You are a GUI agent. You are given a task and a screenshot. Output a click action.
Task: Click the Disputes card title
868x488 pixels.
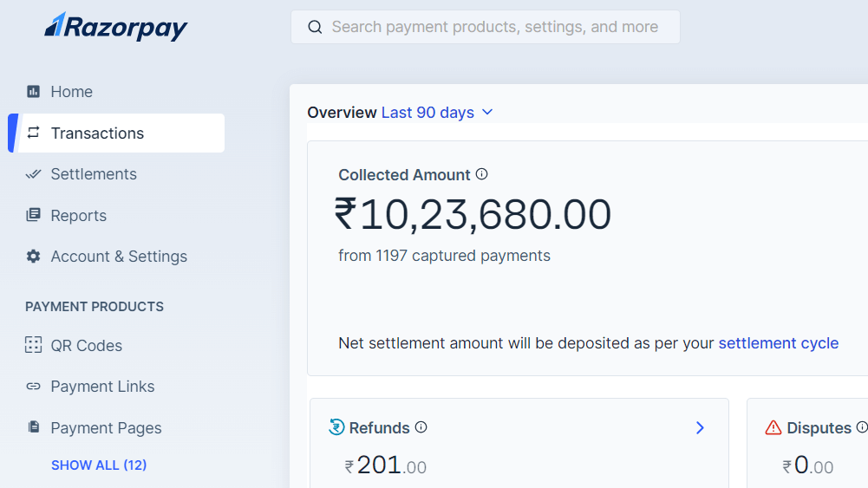point(819,428)
